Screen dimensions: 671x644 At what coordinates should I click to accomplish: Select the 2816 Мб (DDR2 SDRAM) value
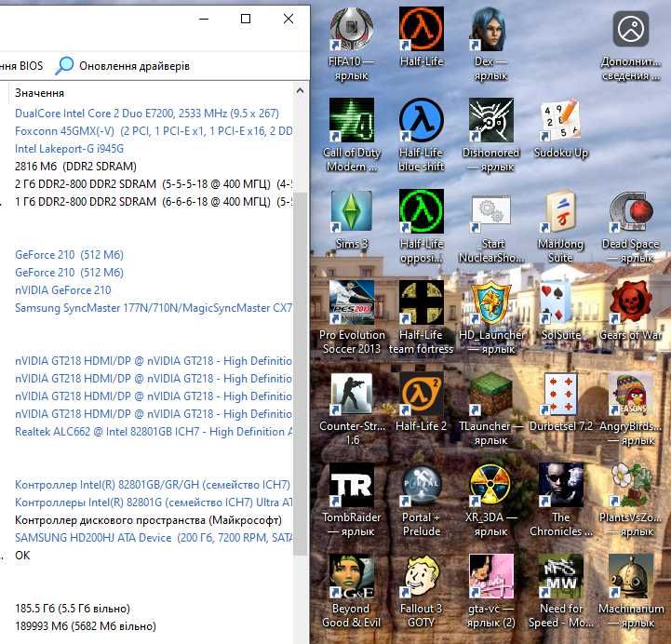point(75,166)
